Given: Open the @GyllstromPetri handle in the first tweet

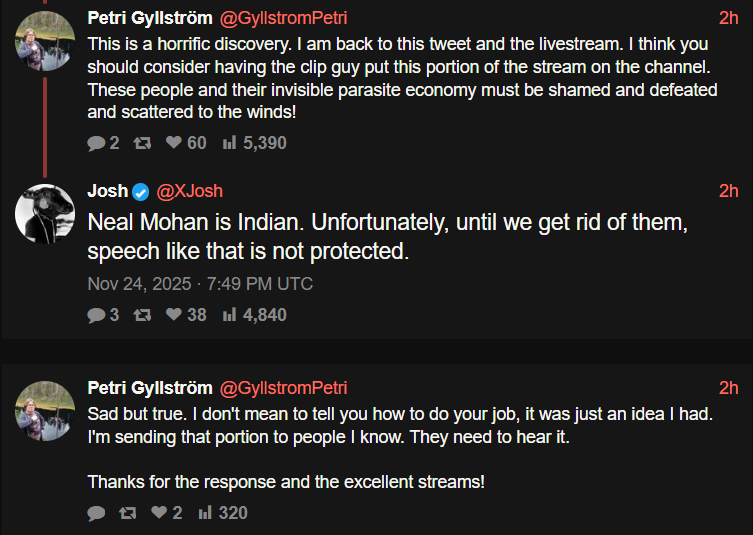Looking at the screenshot, I should coord(283,18).
